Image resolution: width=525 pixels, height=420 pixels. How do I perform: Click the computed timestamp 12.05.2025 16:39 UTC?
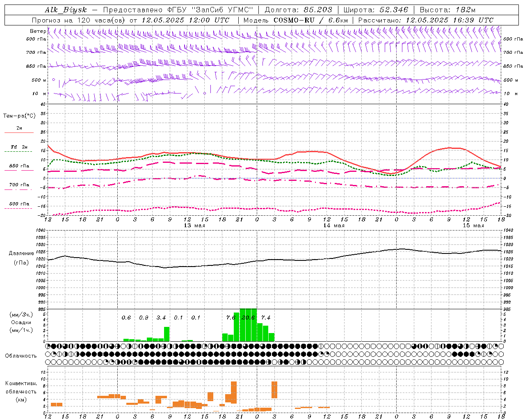pos(450,20)
